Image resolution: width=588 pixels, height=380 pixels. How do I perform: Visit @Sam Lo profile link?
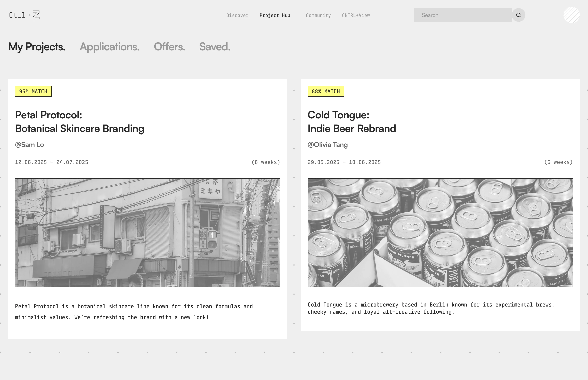tap(29, 145)
